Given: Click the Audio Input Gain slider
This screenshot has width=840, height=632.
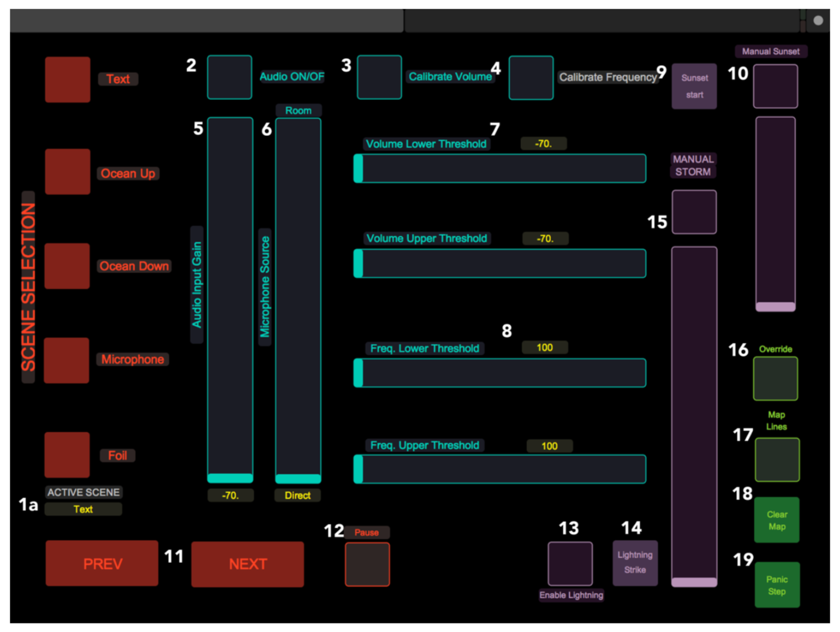Looking at the screenshot, I should pos(230,300).
